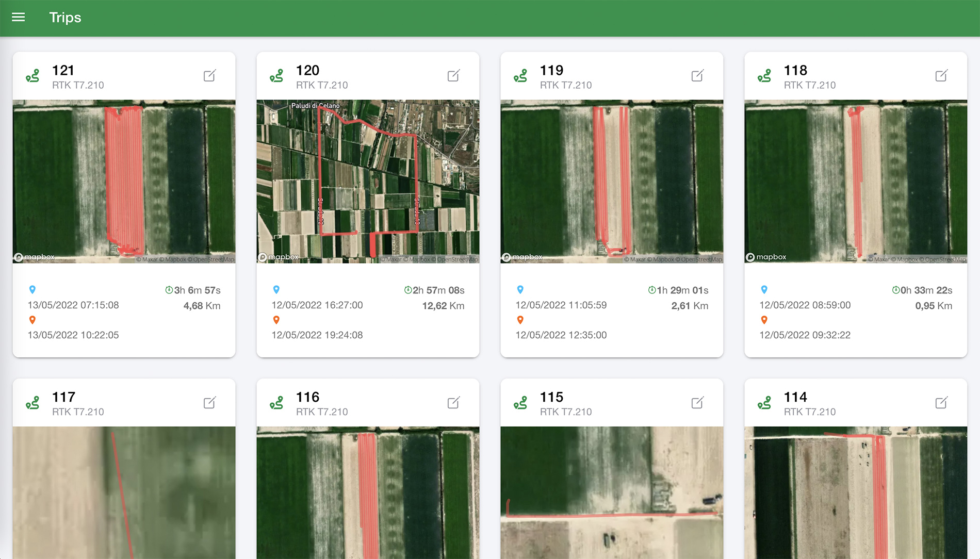The height and width of the screenshot is (559, 980).
Task: Open trip 121 map thumbnail
Action: click(x=124, y=181)
